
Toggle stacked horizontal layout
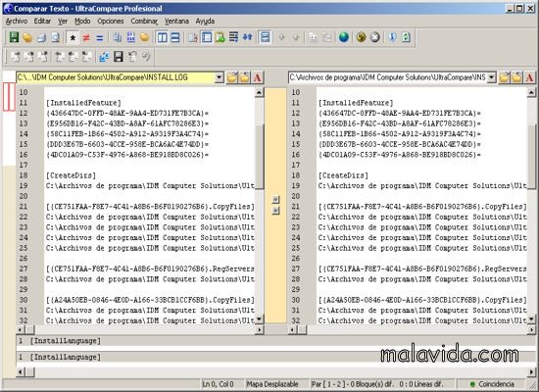tap(175, 37)
